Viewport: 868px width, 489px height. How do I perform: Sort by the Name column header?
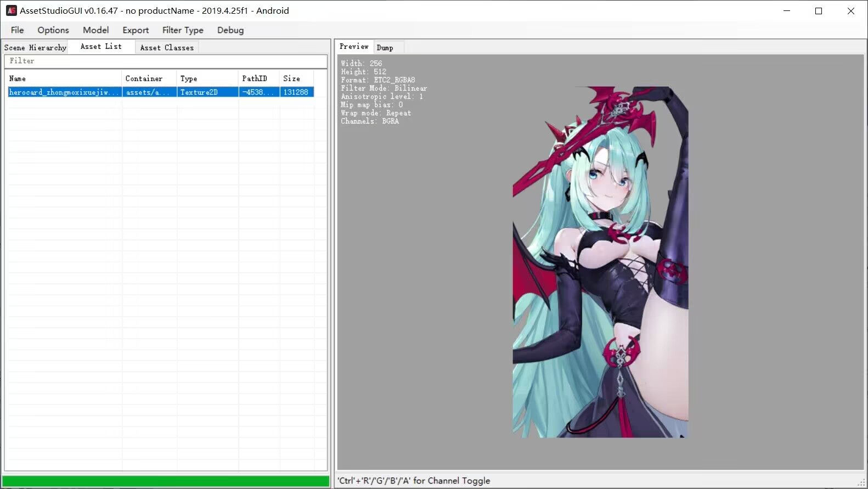(64, 78)
